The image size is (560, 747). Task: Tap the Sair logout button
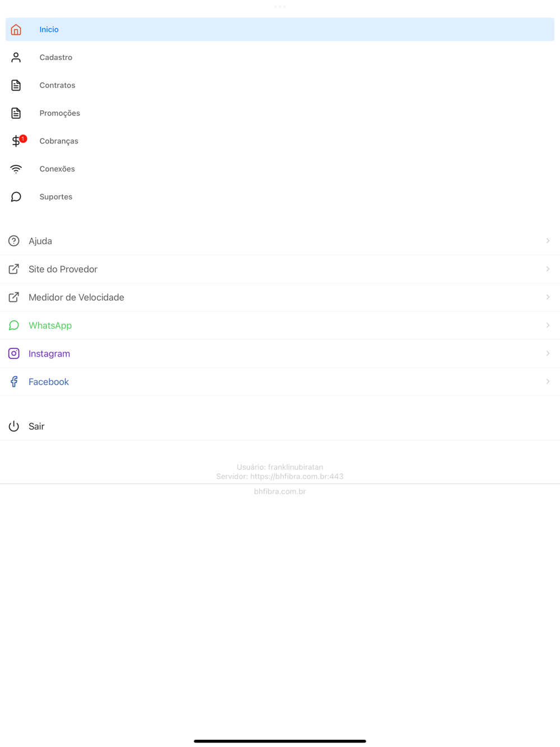(x=280, y=426)
